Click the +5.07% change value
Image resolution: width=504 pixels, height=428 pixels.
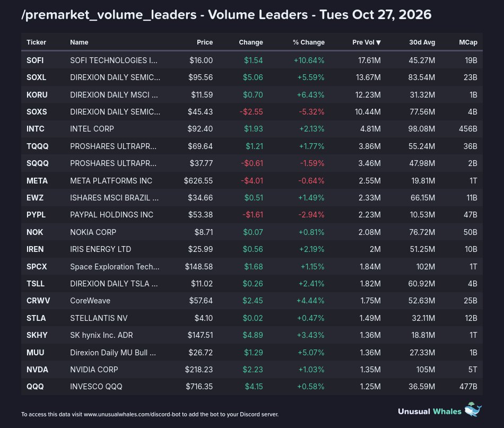coord(311,353)
